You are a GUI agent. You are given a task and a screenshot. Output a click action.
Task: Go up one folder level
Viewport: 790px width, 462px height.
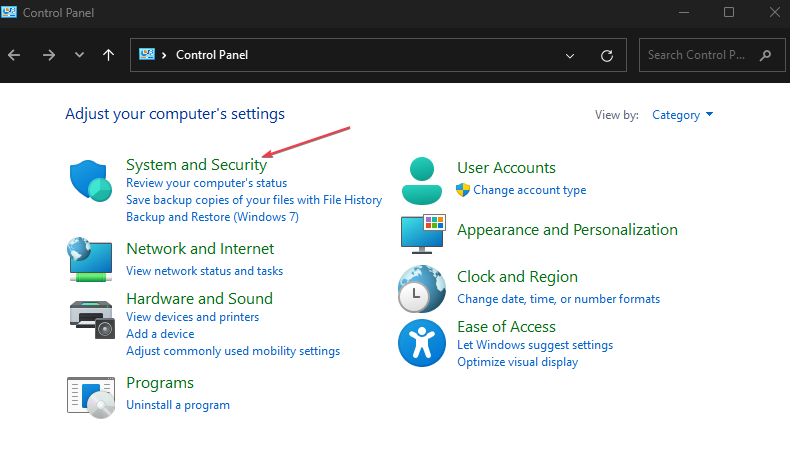point(108,55)
